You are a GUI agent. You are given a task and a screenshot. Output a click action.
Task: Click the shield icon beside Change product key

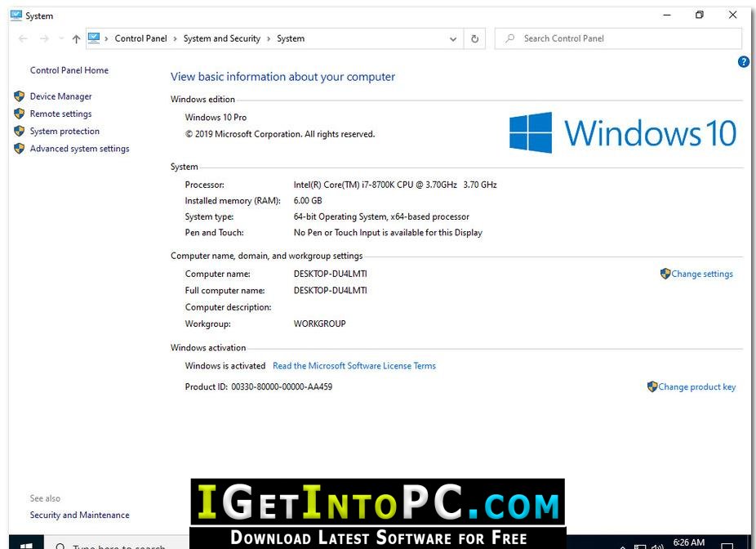[652, 386]
